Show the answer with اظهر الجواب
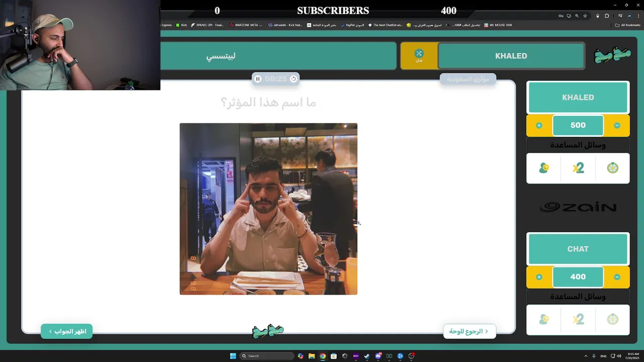The width and height of the screenshot is (644, 362). click(67, 331)
